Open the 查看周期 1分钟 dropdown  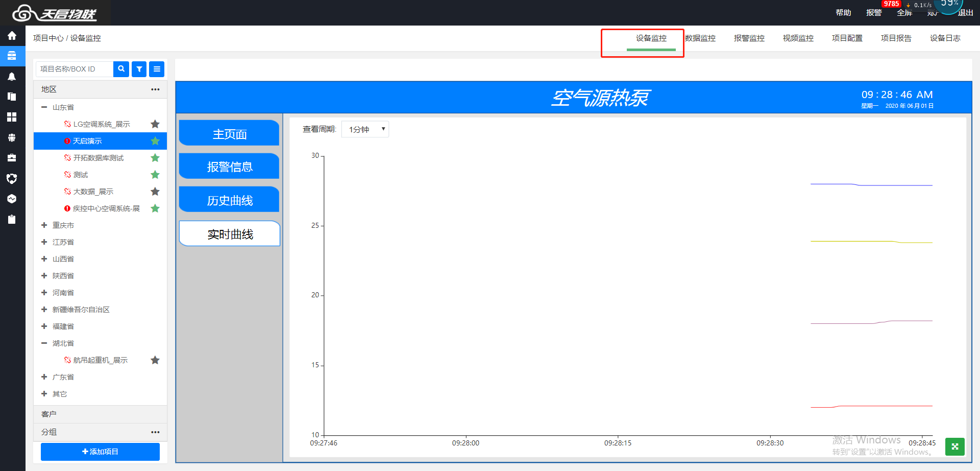(x=365, y=129)
